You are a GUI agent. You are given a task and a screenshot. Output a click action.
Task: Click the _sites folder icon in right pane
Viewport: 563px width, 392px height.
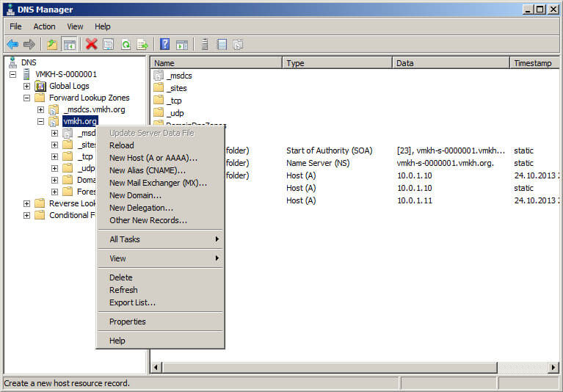click(159, 88)
